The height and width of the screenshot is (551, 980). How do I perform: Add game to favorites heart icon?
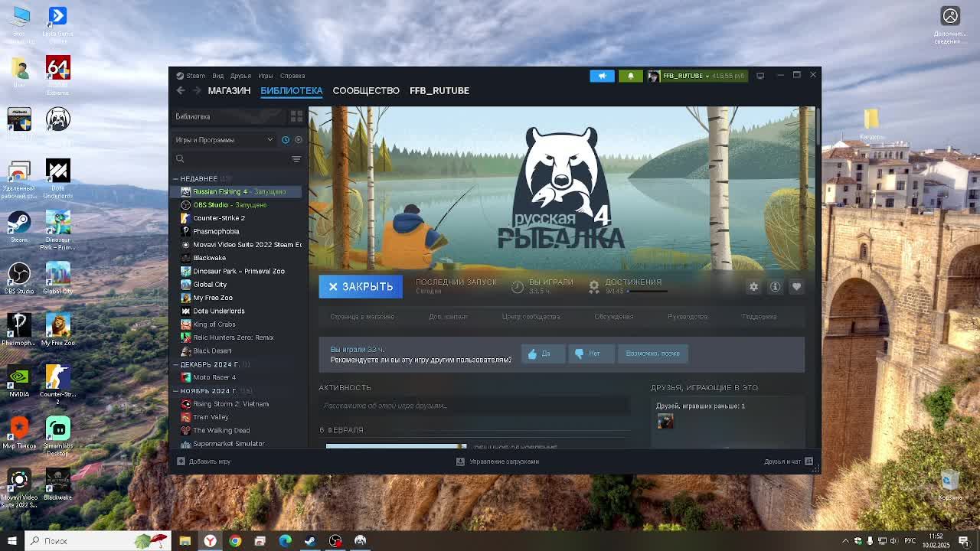pos(796,286)
